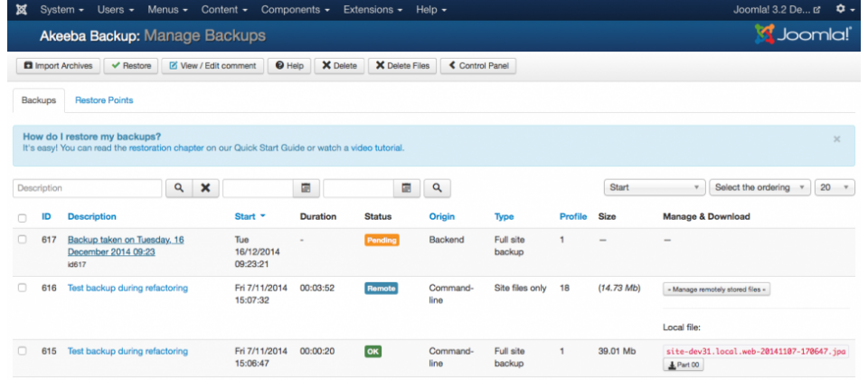Click the site-dev31.local.web jpa filename
This screenshot has height=380, width=868.
pos(756,352)
